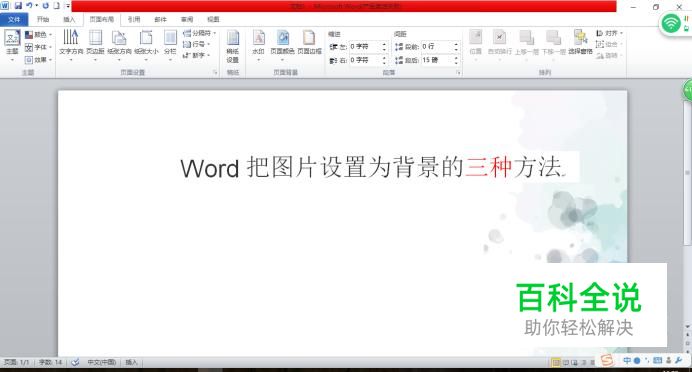Screen dimensions: 692x372
Task: Open the Page Setup dialog launcher
Action: point(216,73)
